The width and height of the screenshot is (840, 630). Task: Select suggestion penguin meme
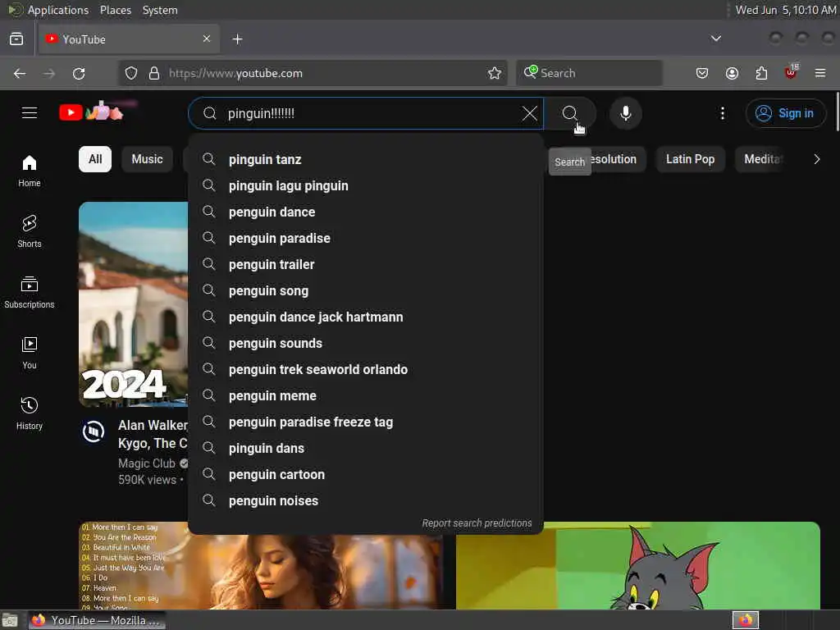pos(366,395)
